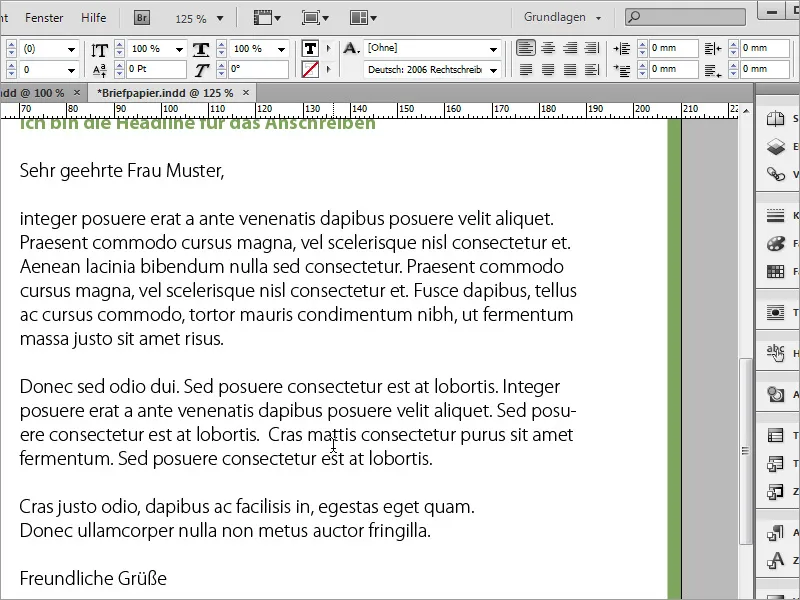Click the left indent icon
The width and height of the screenshot is (800, 600).
621,49
